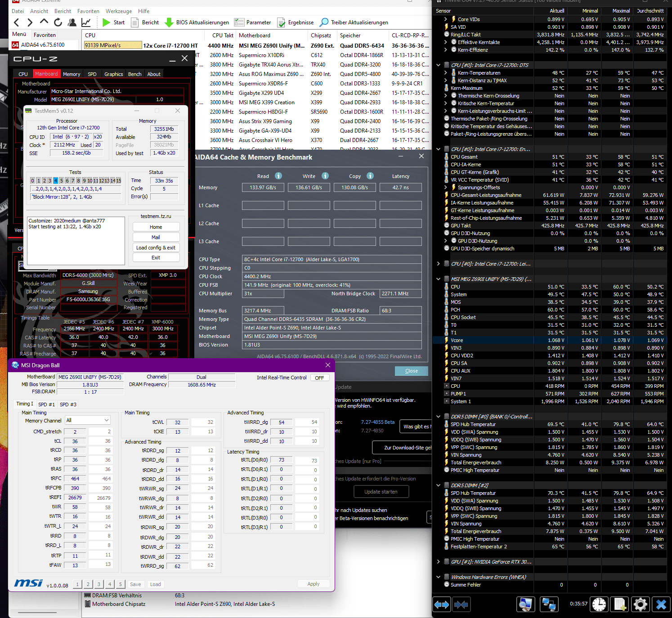Click Apply in MSI Dragon Ball
672x618 pixels.
tap(314, 584)
